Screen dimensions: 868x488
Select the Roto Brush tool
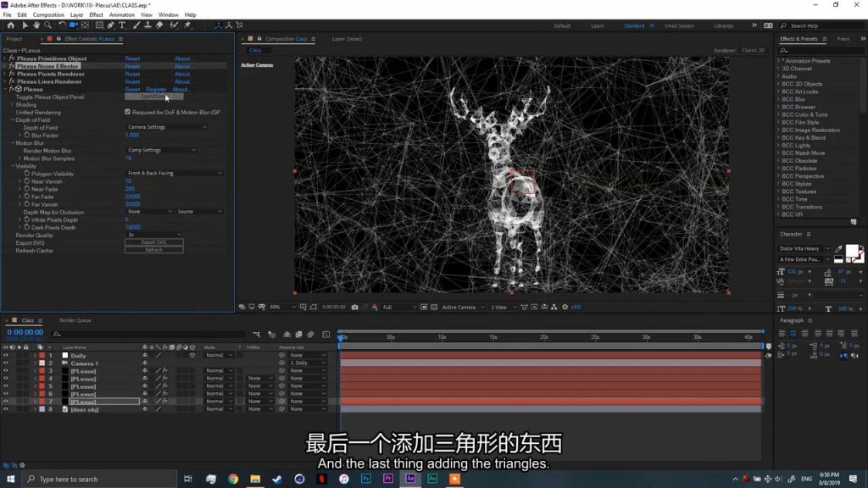pyautogui.click(x=174, y=25)
